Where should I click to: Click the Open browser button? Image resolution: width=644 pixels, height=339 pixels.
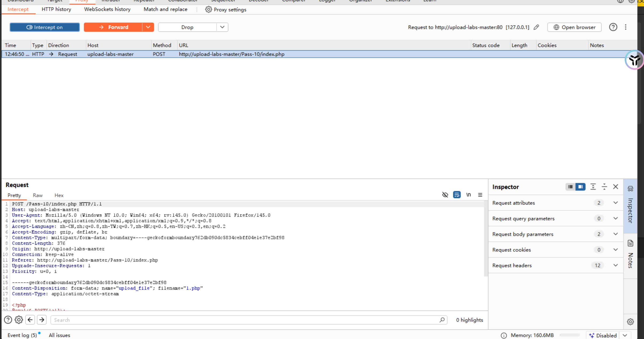574,27
